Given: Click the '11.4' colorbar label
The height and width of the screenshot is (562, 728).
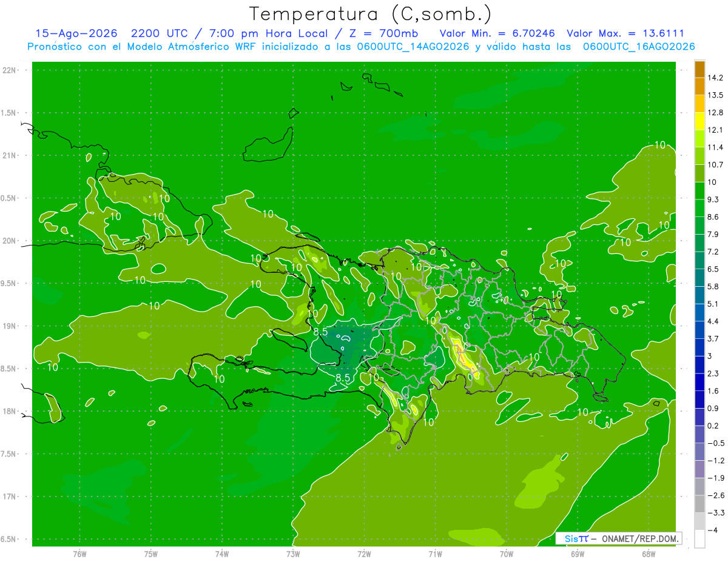Looking at the screenshot, I should tap(715, 147).
